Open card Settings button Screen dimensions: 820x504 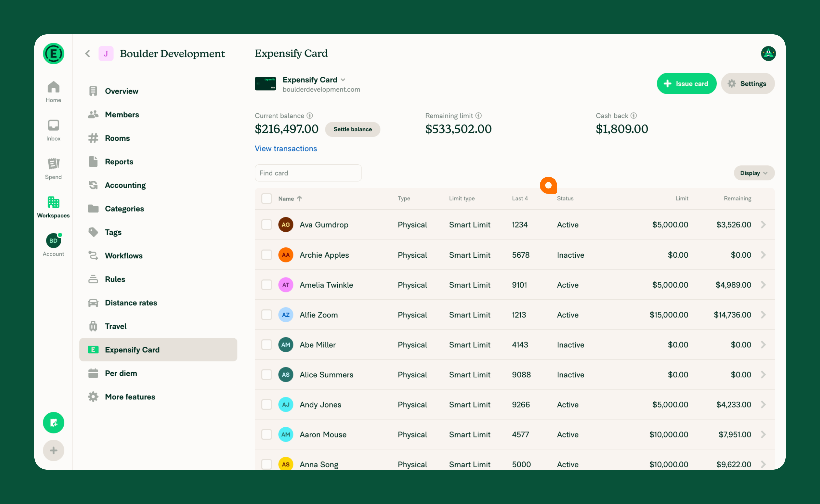[748, 84]
